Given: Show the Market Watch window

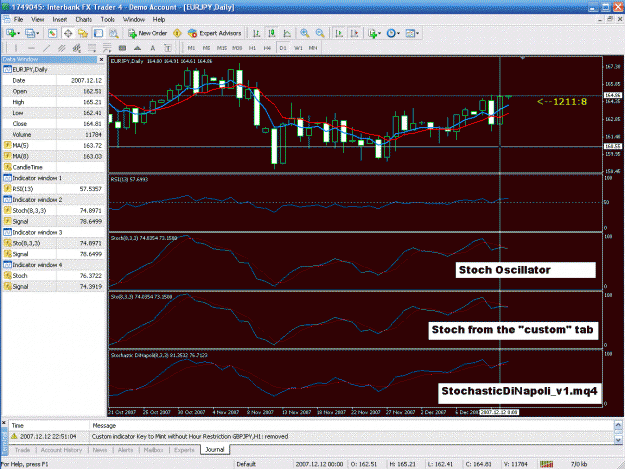Looking at the screenshot, I should click(52, 33).
